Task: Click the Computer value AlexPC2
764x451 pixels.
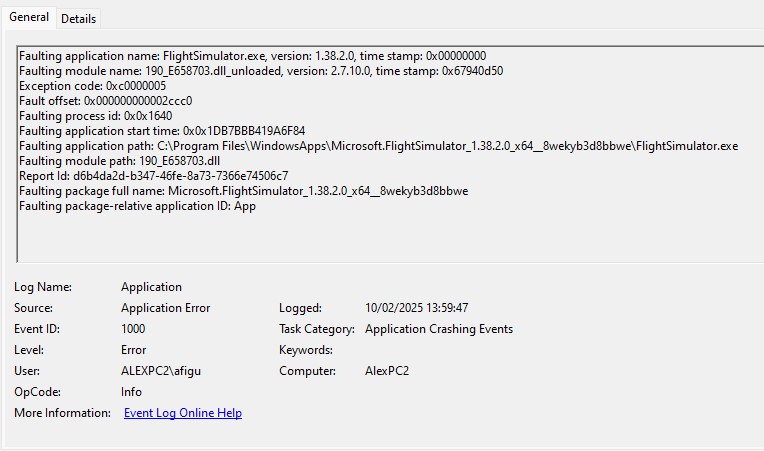Action: click(x=387, y=371)
